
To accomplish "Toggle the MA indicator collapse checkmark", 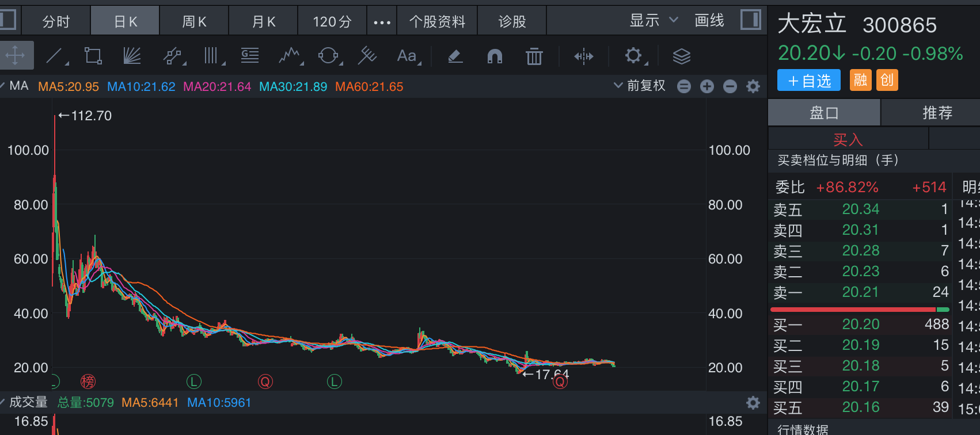I will 3,86.
